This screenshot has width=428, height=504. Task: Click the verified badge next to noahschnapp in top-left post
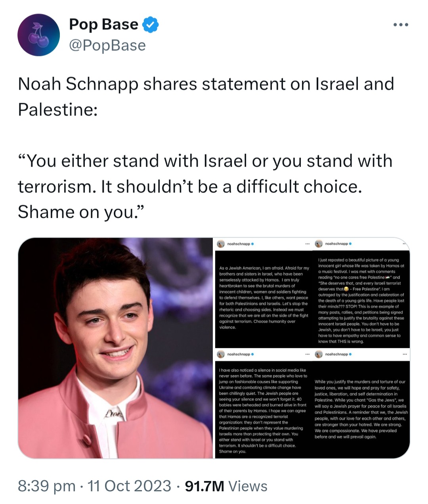(x=253, y=244)
